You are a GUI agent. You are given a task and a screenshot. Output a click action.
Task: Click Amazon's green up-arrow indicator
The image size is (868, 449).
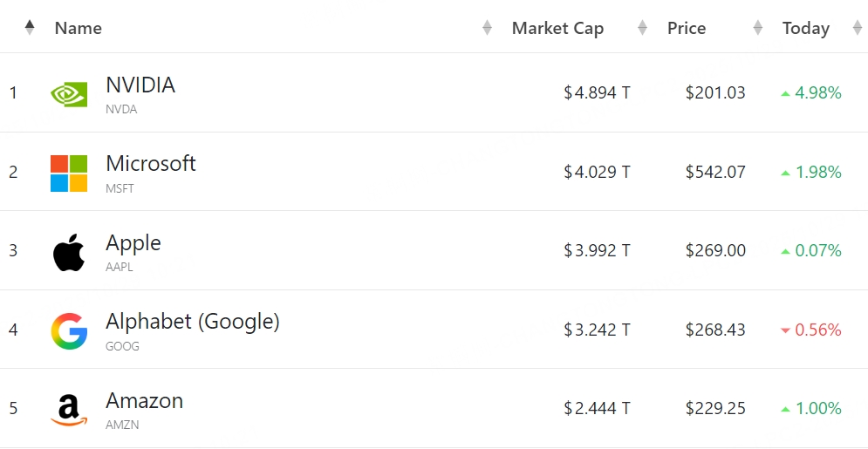[785, 410]
